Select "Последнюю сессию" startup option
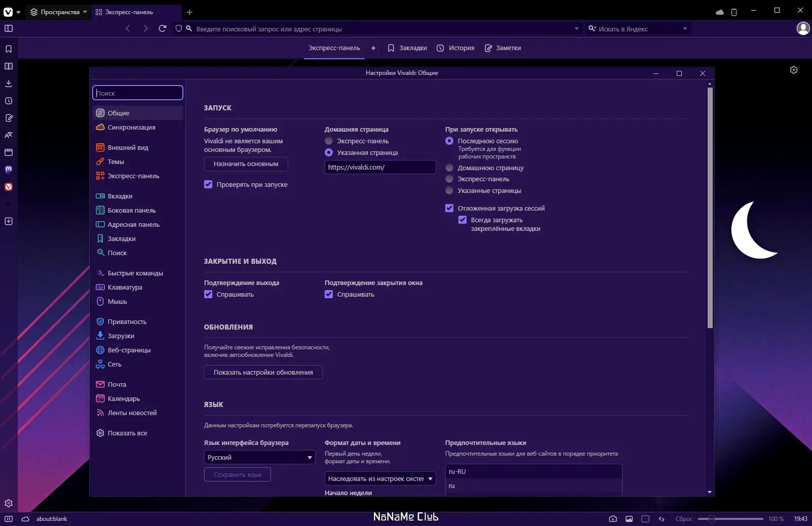The image size is (812, 526). coord(449,141)
